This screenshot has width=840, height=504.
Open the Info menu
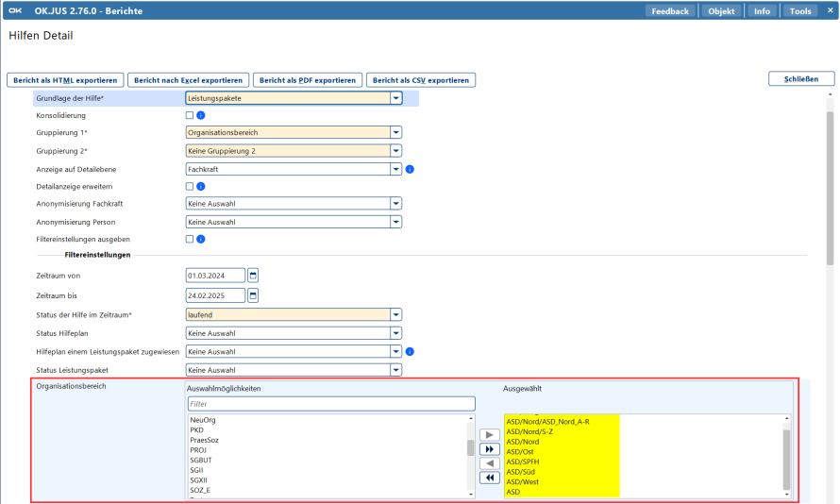(762, 11)
